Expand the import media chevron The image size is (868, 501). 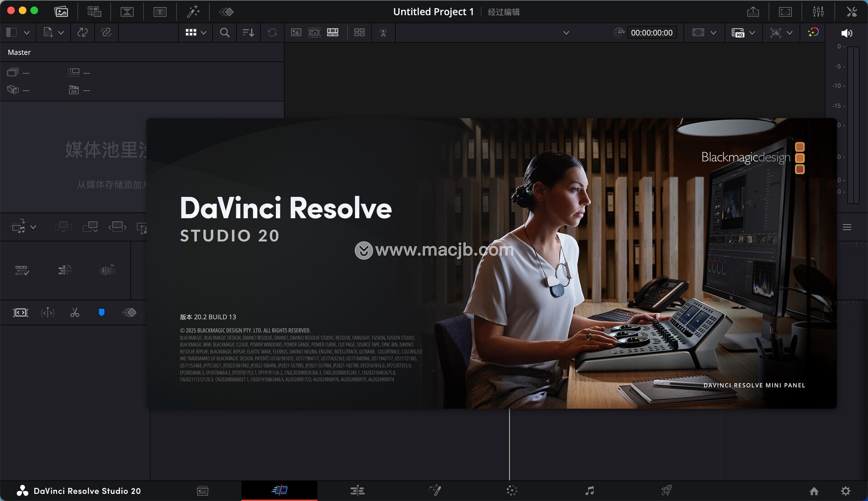[x=61, y=33]
